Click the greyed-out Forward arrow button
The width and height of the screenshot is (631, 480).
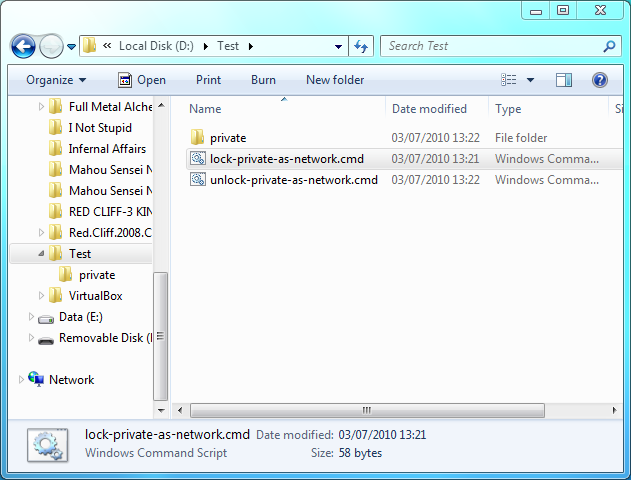point(51,46)
